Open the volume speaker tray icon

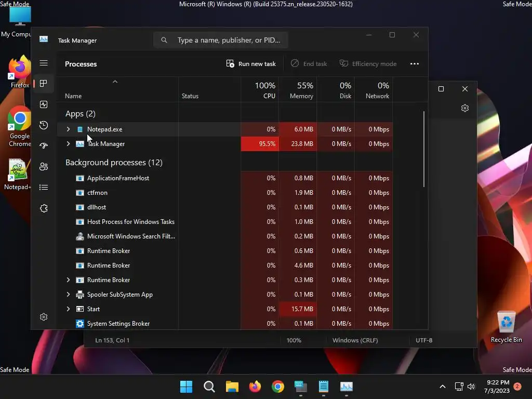pyautogui.click(x=471, y=387)
